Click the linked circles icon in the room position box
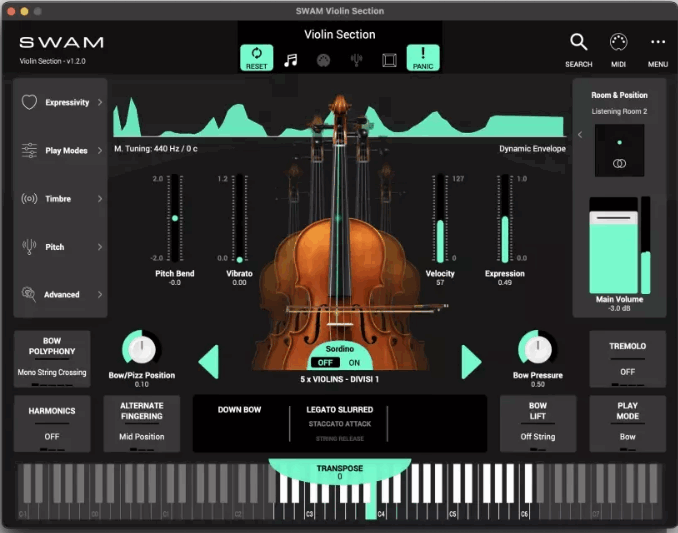Viewport: 678px width, 533px height. pyautogui.click(x=619, y=163)
